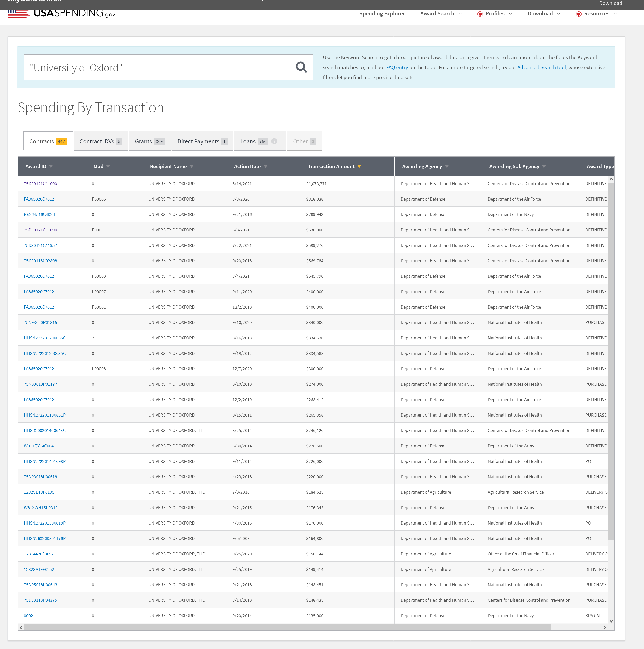This screenshot has width=644, height=649.
Task: Open award 75N93018P00619 link
Action: [x=40, y=477]
